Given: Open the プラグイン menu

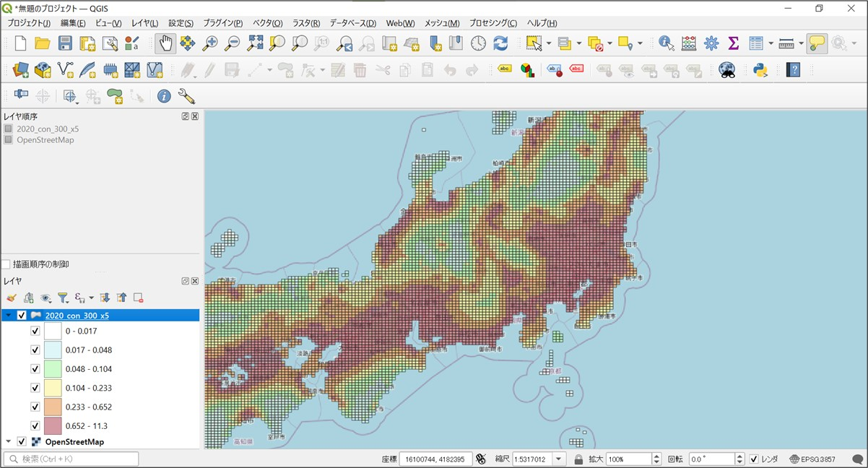Looking at the screenshot, I should 222,23.
